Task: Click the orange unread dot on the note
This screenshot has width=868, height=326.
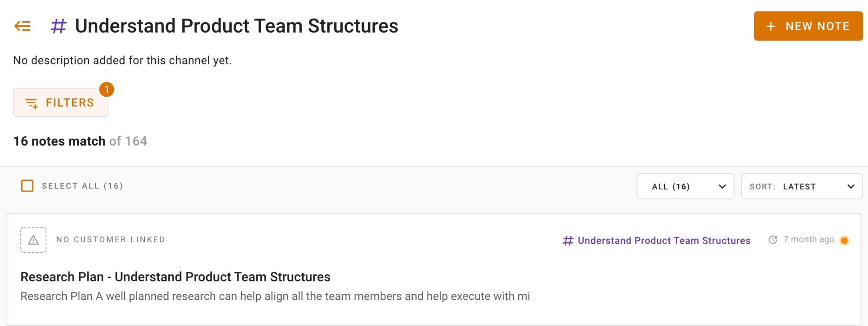Action: (x=844, y=241)
